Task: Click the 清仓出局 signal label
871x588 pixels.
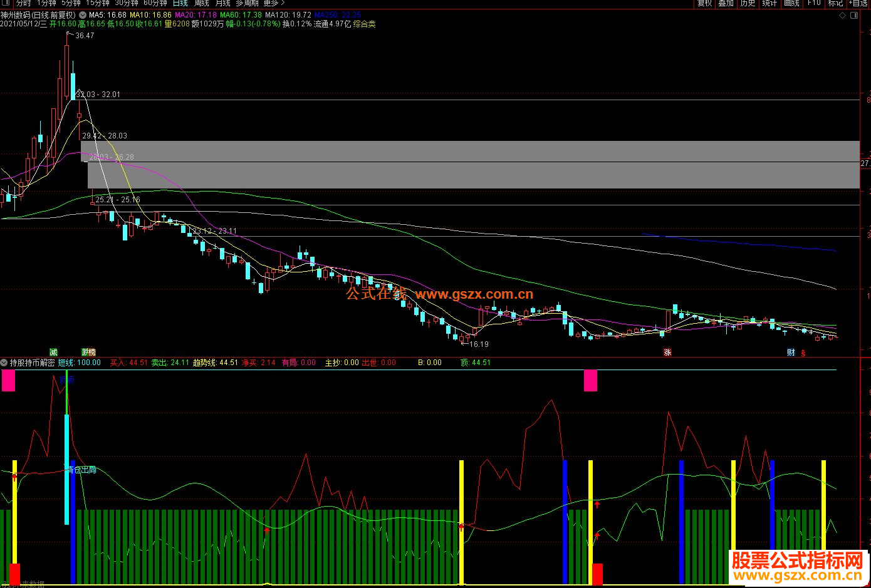Action: pos(81,470)
